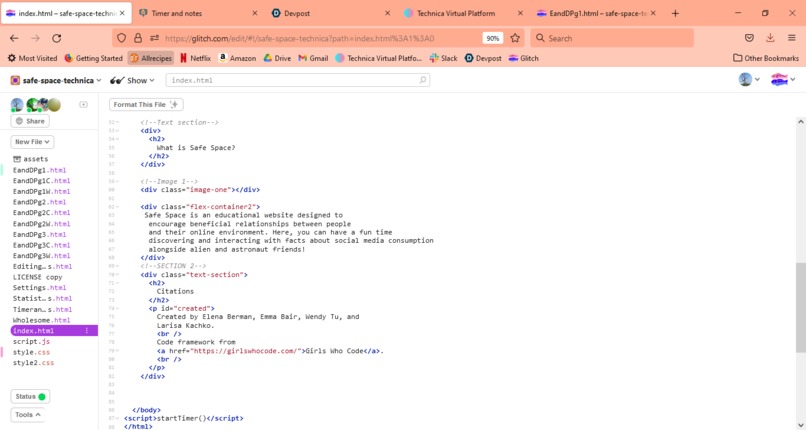Open EandDPg3W.html file
The width and height of the screenshot is (806, 430).
(42, 255)
